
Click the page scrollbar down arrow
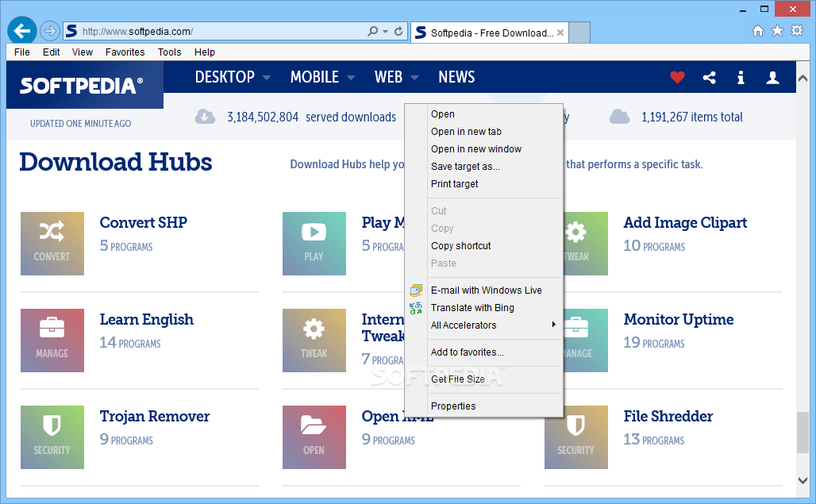coord(803,480)
